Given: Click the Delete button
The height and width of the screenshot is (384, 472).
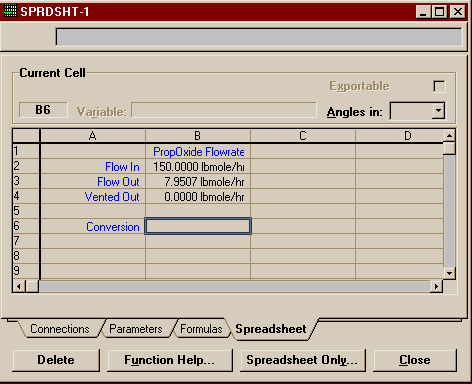Looking at the screenshot, I should tap(56, 360).
